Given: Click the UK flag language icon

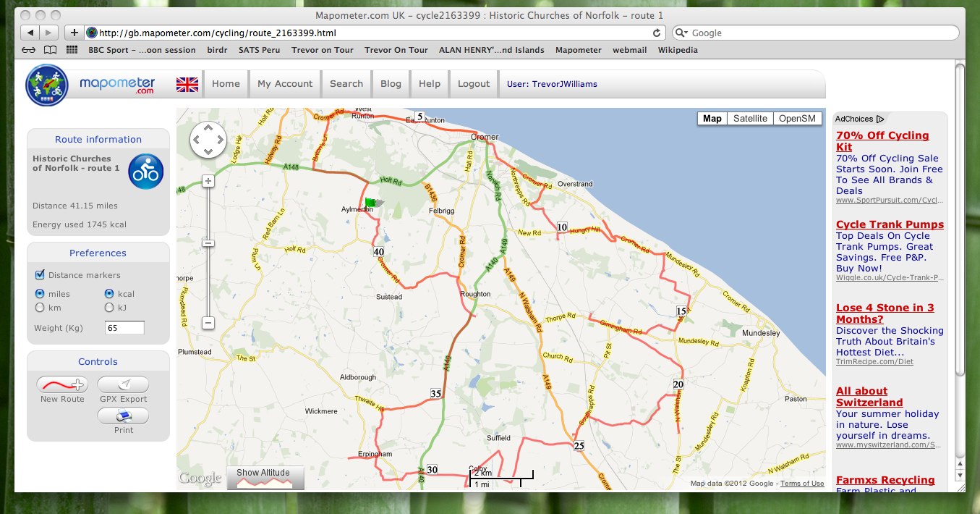Looking at the screenshot, I should tap(187, 84).
